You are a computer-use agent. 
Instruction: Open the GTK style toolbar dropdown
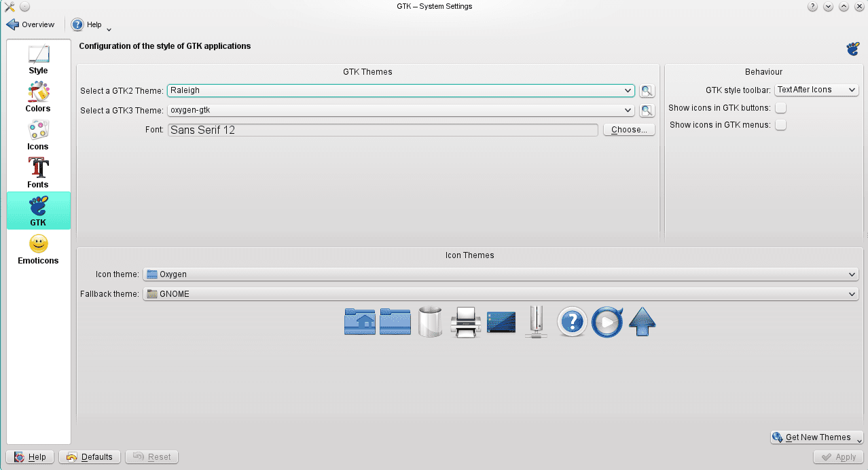pyautogui.click(x=816, y=90)
